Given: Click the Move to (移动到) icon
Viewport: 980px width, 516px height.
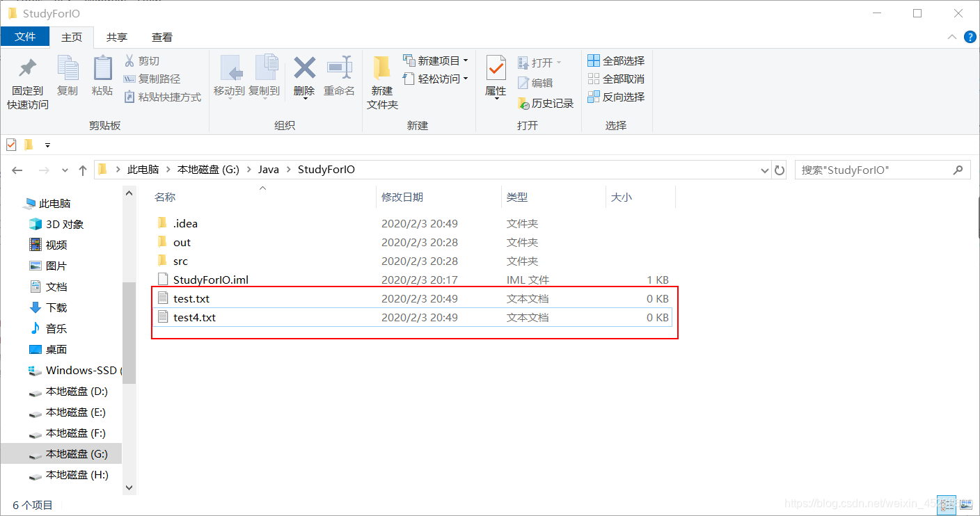Looking at the screenshot, I should tap(231, 68).
